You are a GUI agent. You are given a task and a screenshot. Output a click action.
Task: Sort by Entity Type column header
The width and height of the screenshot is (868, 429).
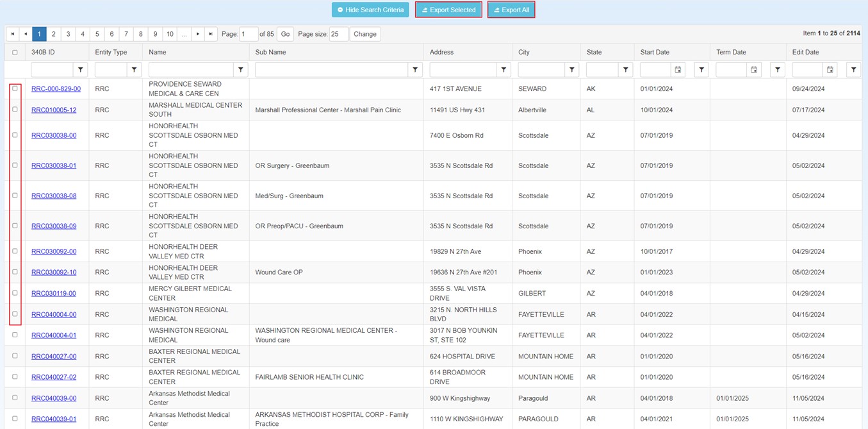coord(111,52)
